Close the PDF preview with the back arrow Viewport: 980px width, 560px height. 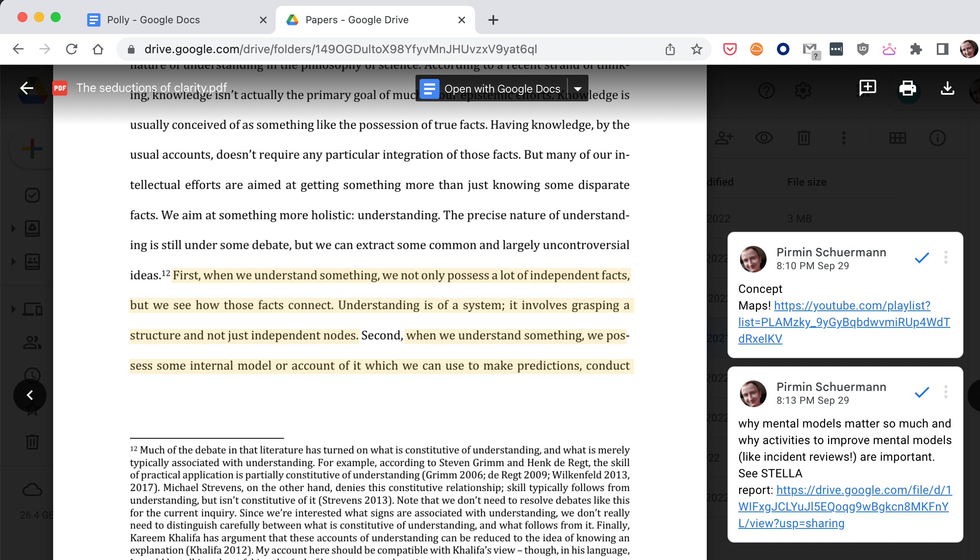[x=27, y=88]
